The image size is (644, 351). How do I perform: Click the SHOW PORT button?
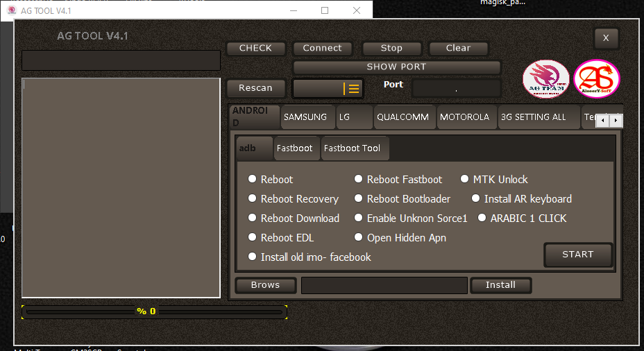click(397, 67)
